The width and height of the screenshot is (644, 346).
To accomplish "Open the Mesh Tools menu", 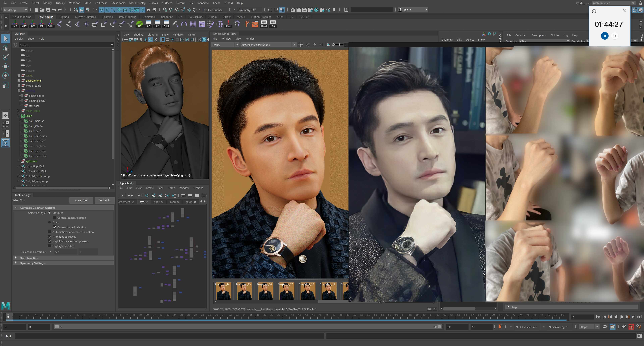I will point(118,3).
